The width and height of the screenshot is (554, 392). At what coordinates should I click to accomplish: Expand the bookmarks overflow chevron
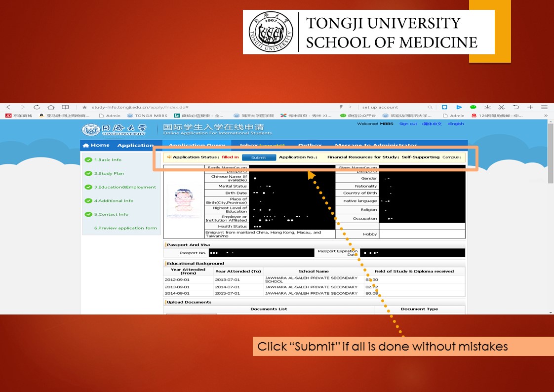pos(546,116)
